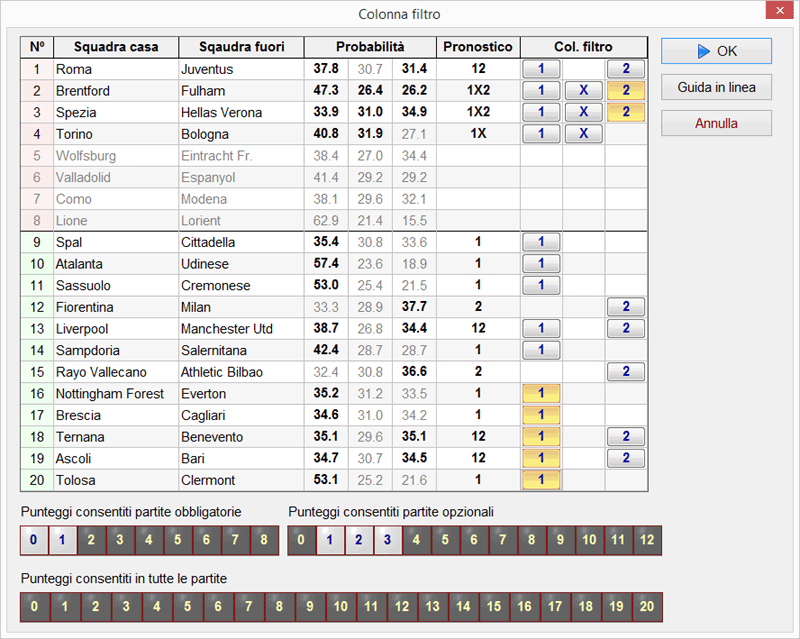Toggle filter X for Brentford vs Fulham

coord(583,91)
